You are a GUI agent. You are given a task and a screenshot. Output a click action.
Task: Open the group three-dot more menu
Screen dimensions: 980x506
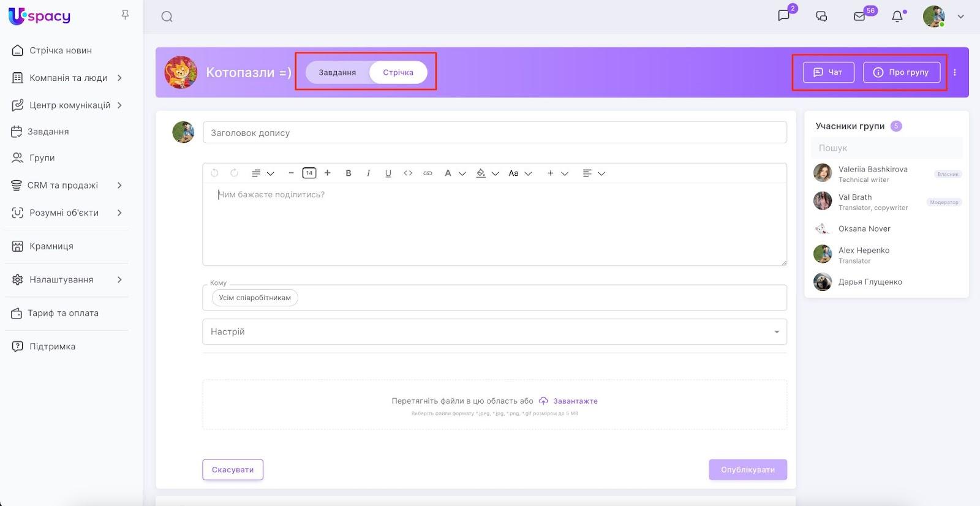[954, 72]
